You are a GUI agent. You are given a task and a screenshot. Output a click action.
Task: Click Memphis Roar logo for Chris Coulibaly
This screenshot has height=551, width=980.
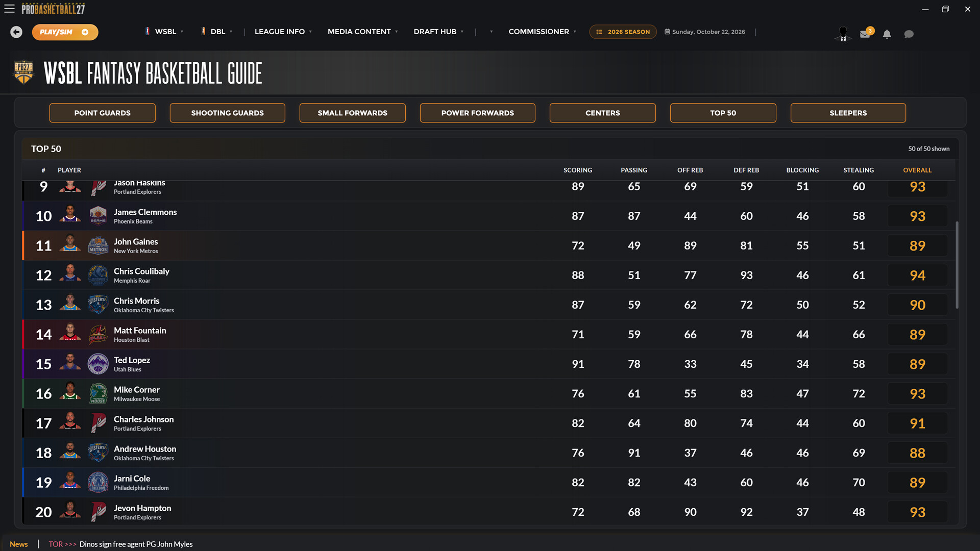98,275
